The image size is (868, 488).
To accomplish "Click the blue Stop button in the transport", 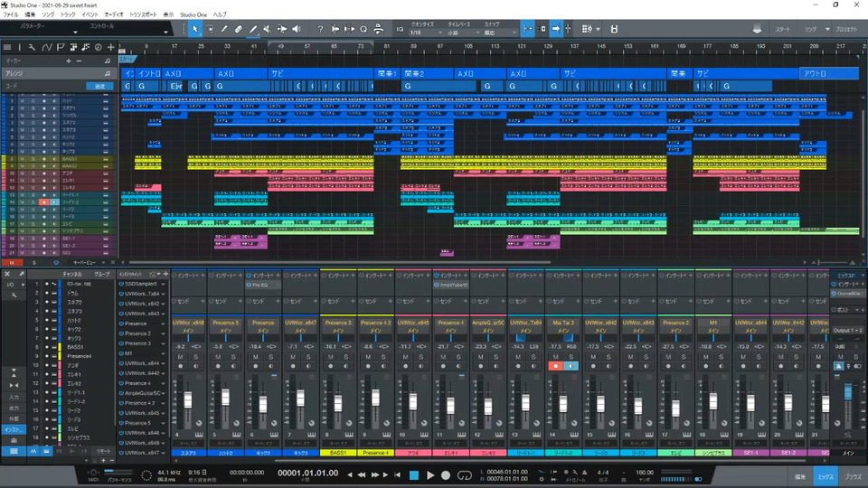I will pos(413,474).
